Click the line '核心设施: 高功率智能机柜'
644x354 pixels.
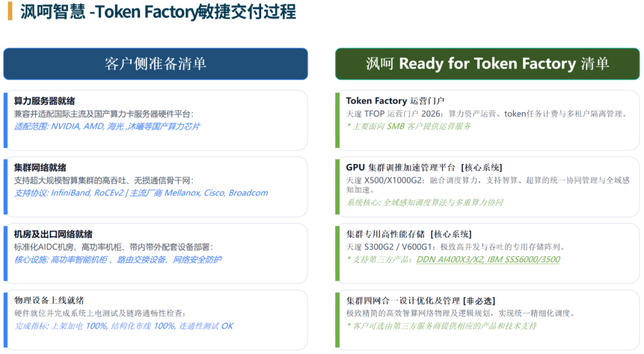click(61, 260)
